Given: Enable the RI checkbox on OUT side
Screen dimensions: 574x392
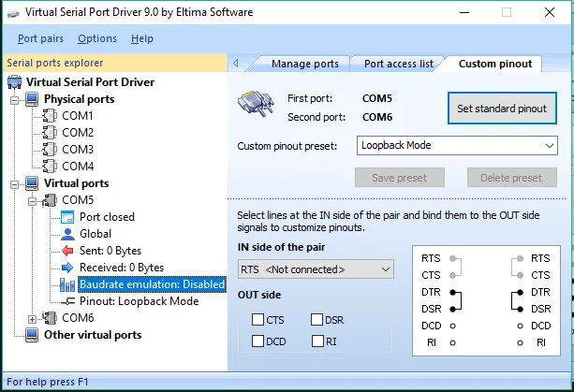Looking at the screenshot, I should click(x=317, y=341).
